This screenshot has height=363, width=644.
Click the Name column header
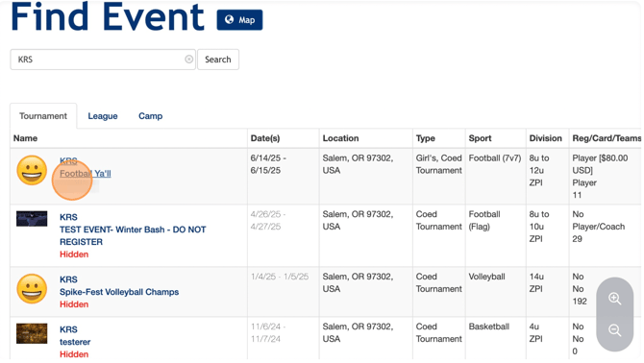coord(25,138)
